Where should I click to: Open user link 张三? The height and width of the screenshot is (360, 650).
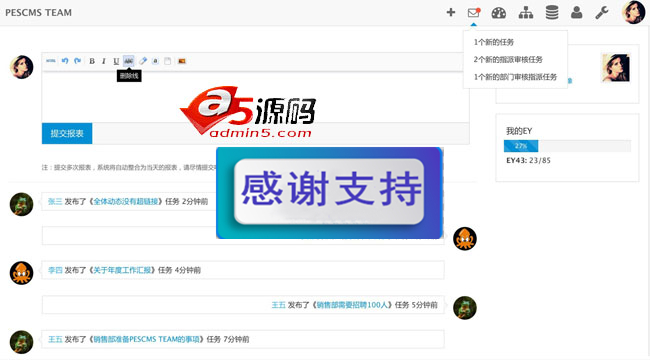[x=55, y=201]
